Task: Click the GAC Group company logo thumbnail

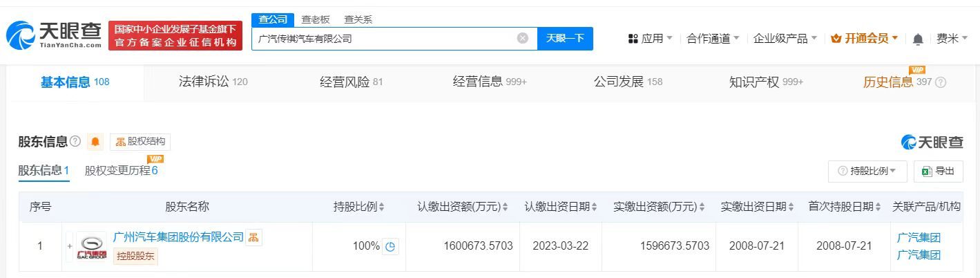Action: [x=91, y=247]
